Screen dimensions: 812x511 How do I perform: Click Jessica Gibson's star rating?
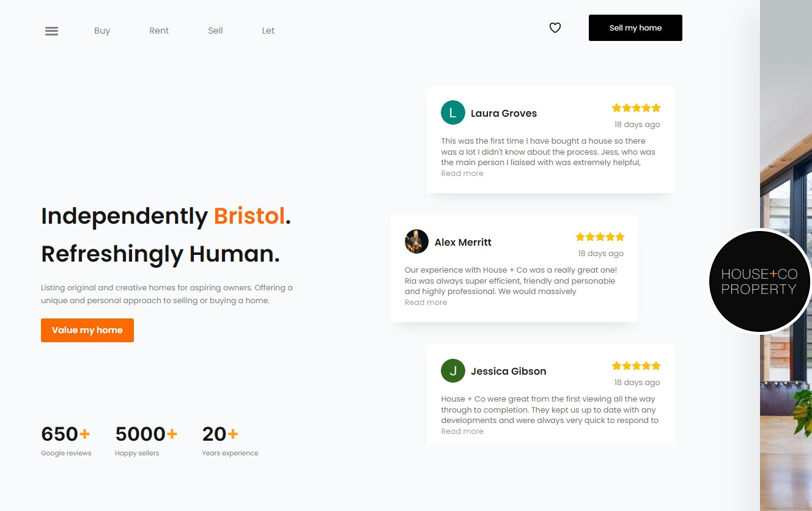tap(636, 366)
